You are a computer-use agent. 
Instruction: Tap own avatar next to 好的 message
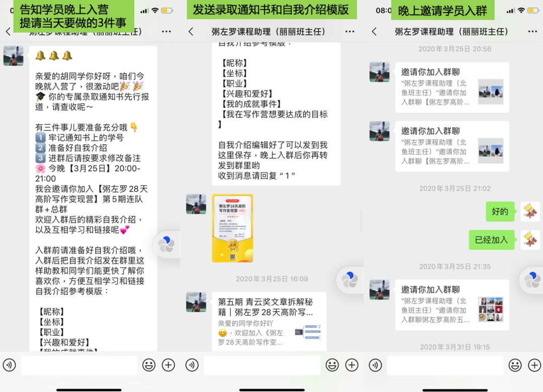pos(530,212)
